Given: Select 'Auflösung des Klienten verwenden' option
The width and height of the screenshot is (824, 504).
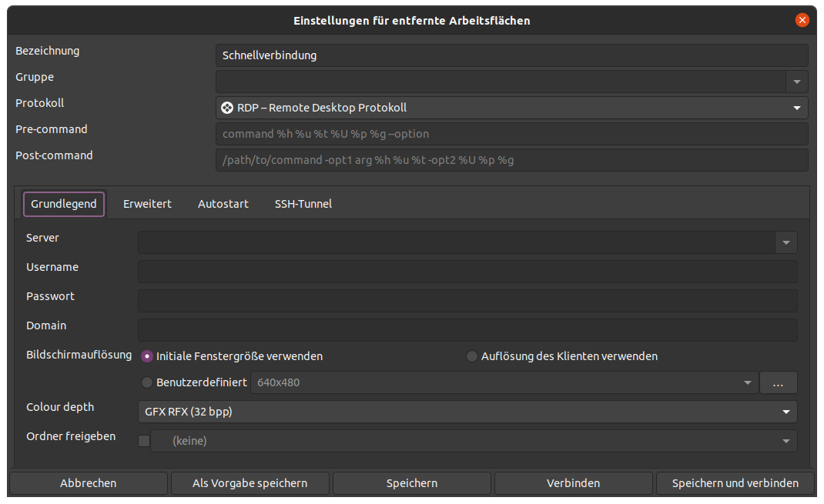Looking at the screenshot, I should point(472,356).
